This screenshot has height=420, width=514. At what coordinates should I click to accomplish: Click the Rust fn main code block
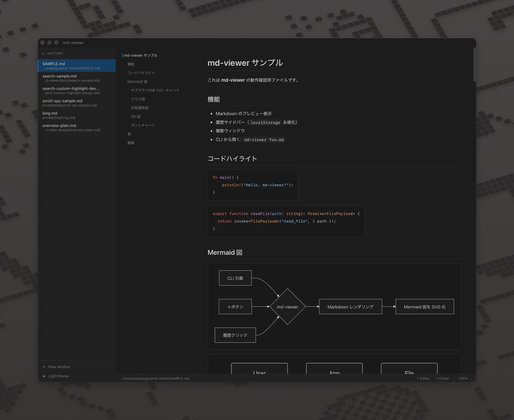(253, 185)
